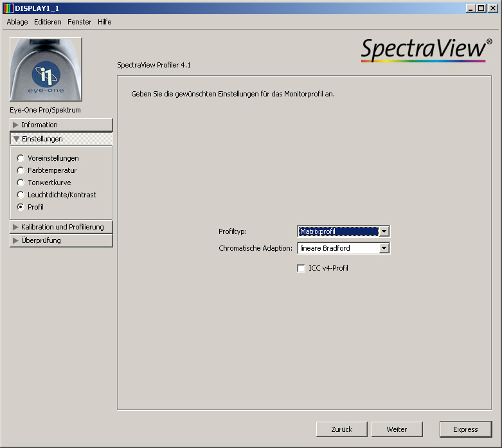Viewport: 502px width, 448px height.
Task: Open the Ablage menu
Action: point(17,22)
